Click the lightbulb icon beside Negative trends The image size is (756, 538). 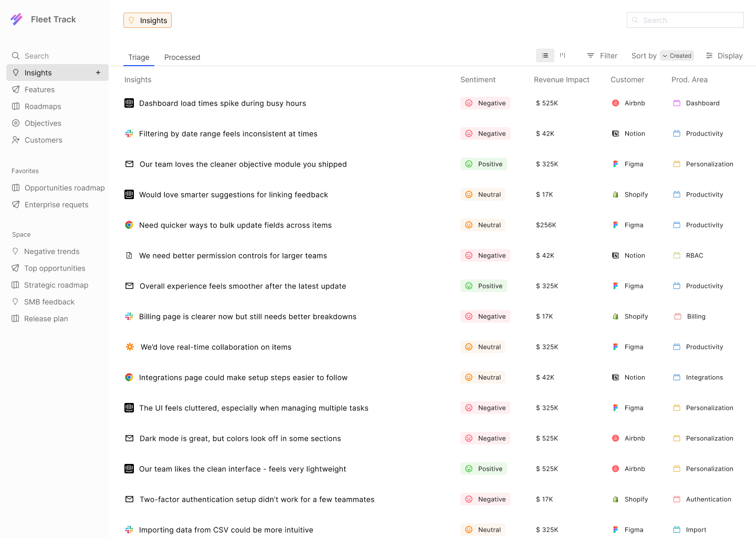coord(15,251)
